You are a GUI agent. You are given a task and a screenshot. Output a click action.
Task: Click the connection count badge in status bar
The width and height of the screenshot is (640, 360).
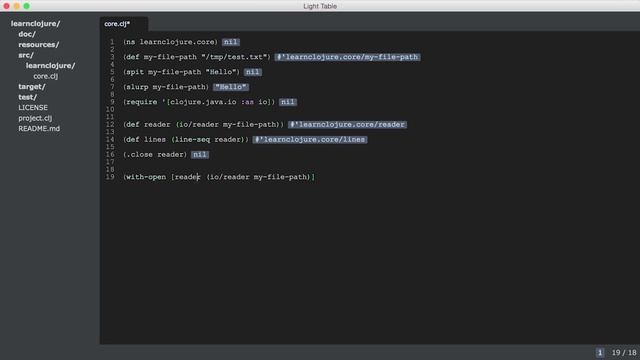coord(600,353)
